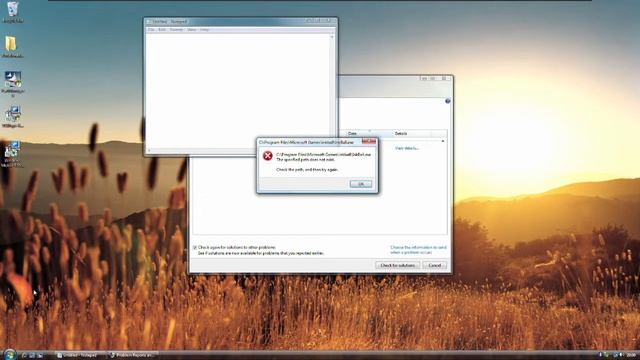
Task: Select the bottom desktop icon above the taskbar
Action: [x=12, y=154]
